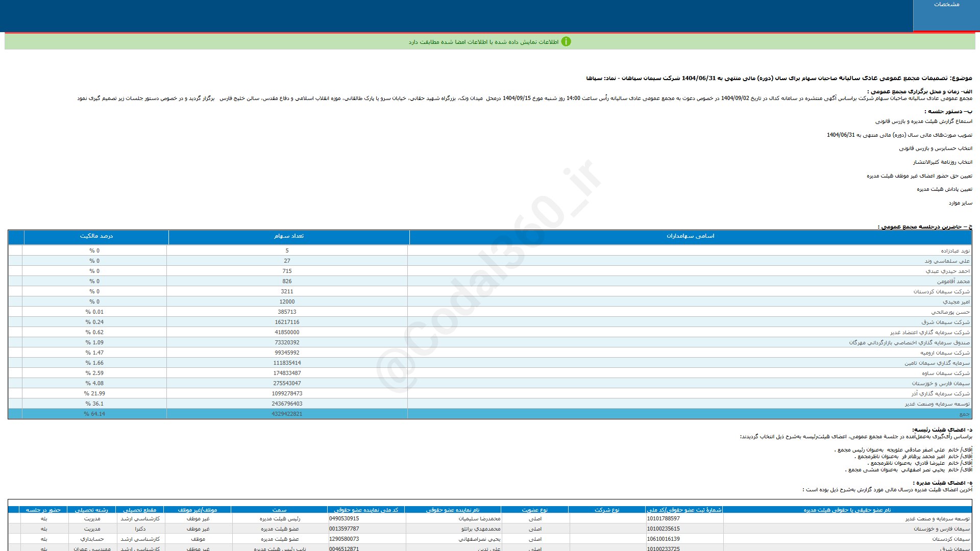Open the مشخصات tab
The image size is (980, 551).
[x=946, y=5]
